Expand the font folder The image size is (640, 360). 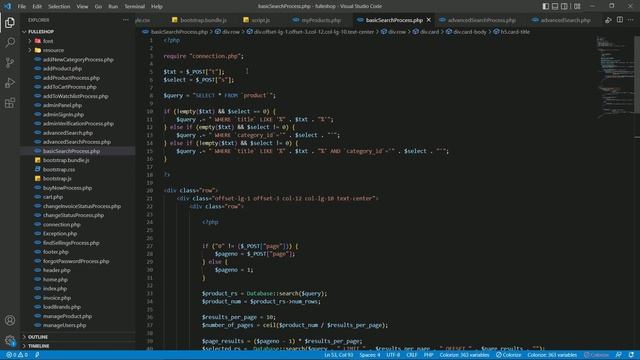[78, 41]
